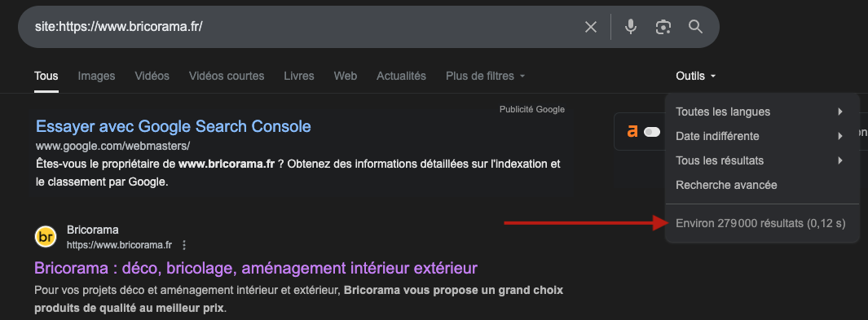Image resolution: width=868 pixels, height=320 pixels.
Task: Click the 'Environ 279 000 résultats' text
Action: [x=760, y=223]
